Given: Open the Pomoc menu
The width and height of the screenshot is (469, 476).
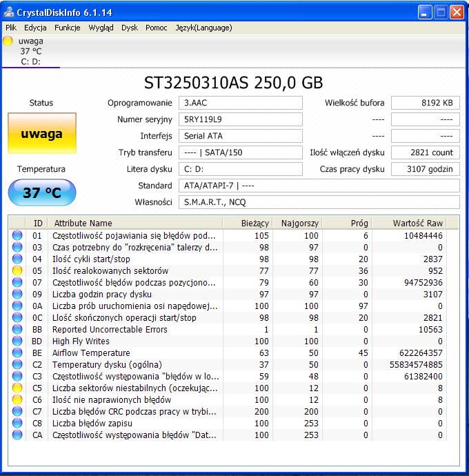Looking at the screenshot, I should 157,28.
